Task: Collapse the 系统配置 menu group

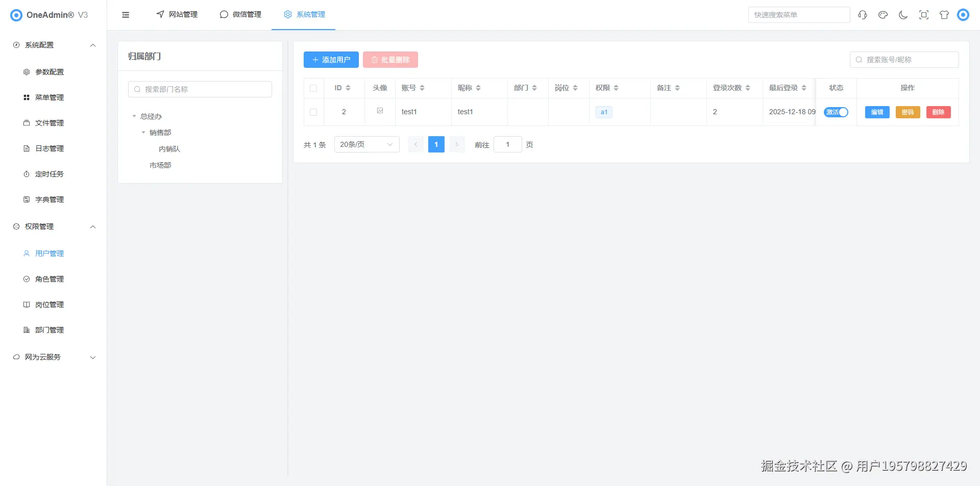Action: point(93,45)
